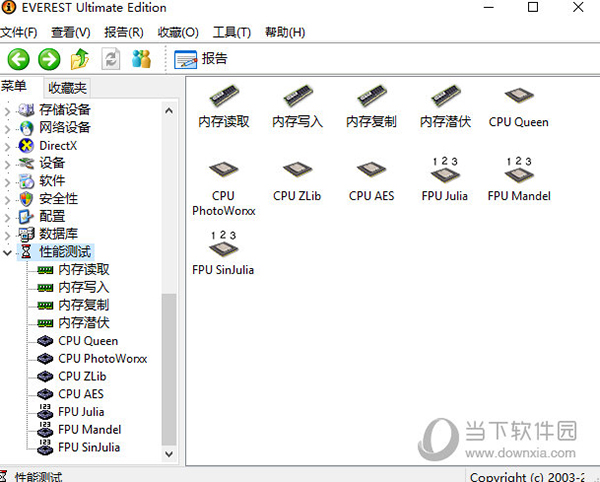The width and height of the screenshot is (600, 482).
Task: Collapse the 性能测试 tree node
Action: pos(7,252)
